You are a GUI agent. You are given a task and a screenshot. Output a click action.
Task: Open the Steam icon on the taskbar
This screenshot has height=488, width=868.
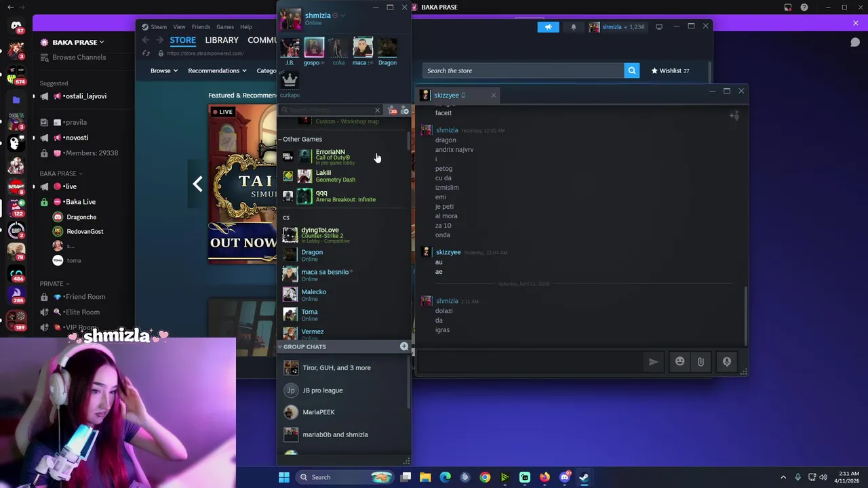pyautogui.click(x=584, y=477)
